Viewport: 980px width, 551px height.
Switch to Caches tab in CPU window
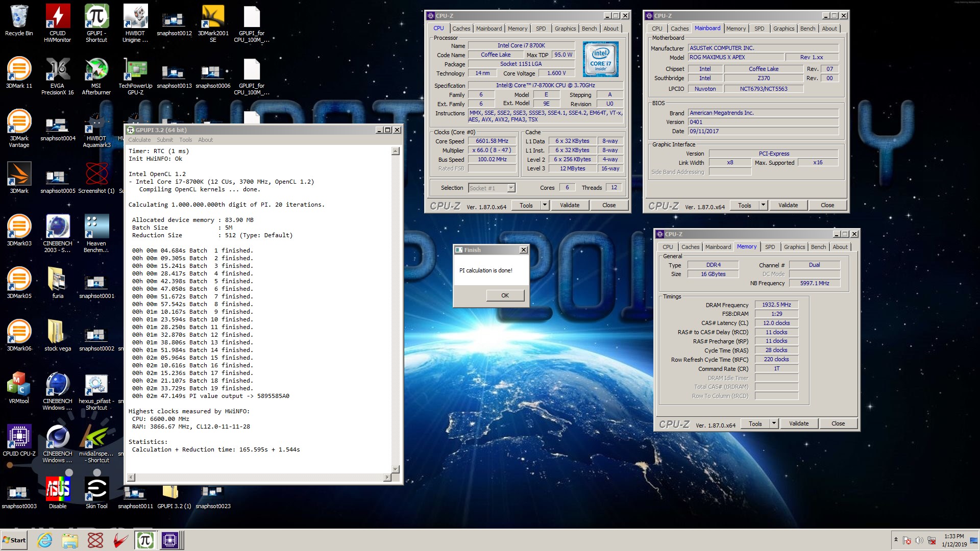pyautogui.click(x=461, y=29)
